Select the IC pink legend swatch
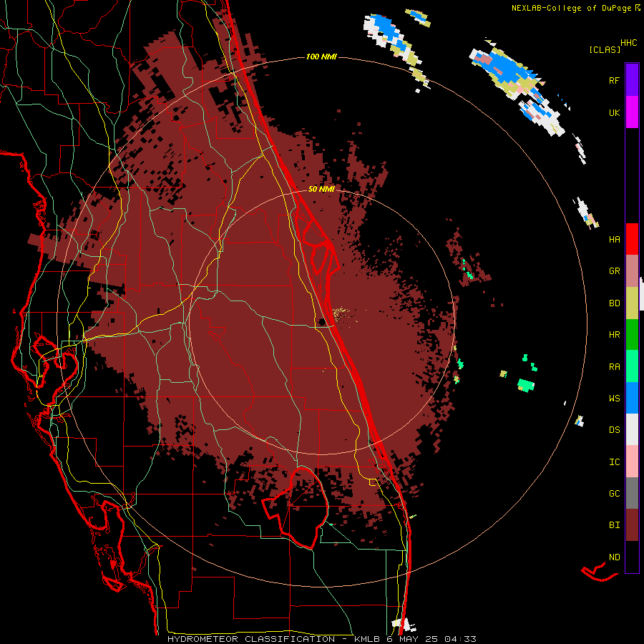This screenshot has width=644, height=644. click(x=632, y=462)
